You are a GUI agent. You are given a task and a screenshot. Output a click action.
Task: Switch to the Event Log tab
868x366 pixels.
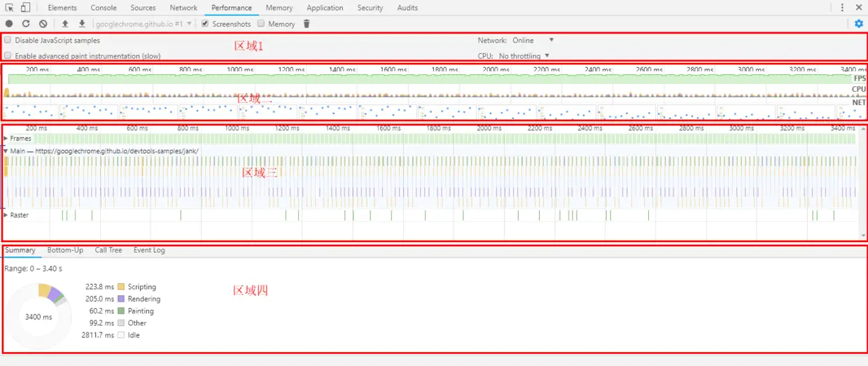149,251
